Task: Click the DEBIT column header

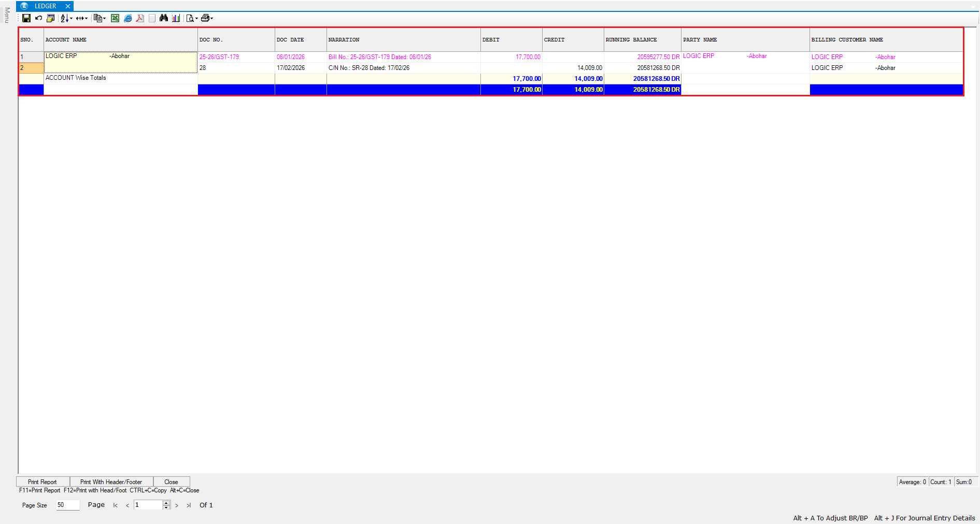Action: 510,39
